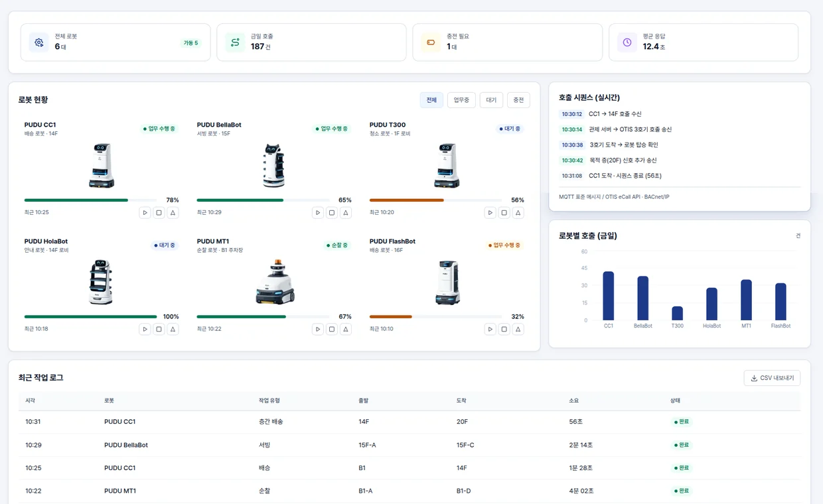
Task: Click the call route icon on 금일 호출 card
Action: (235, 42)
